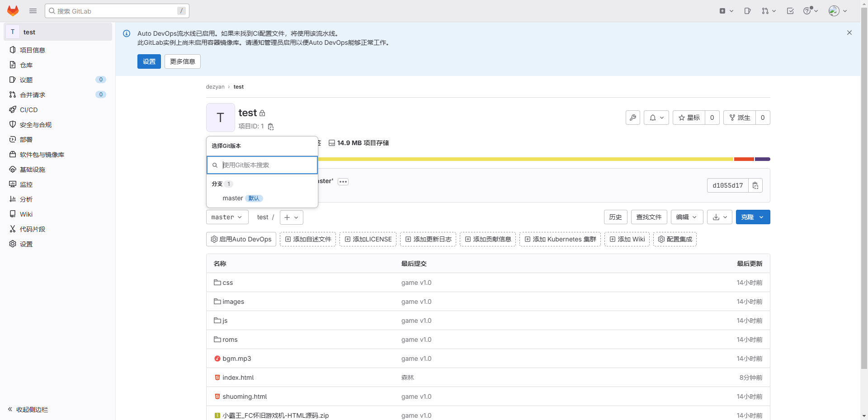Viewport: 868px width, 420px height.
Task: Open the hamburger main menu
Action: pyautogui.click(x=33, y=11)
